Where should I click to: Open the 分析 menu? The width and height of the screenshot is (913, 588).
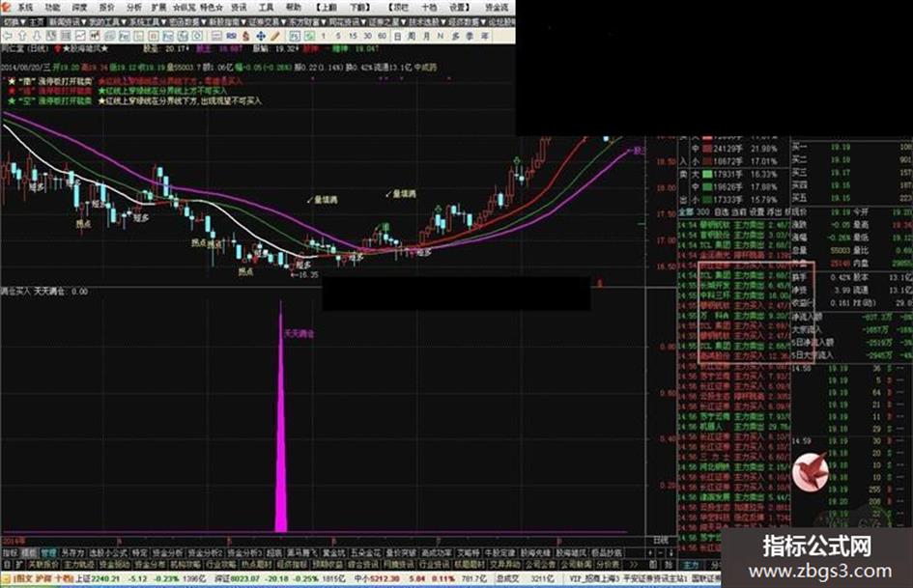click(x=134, y=7)
